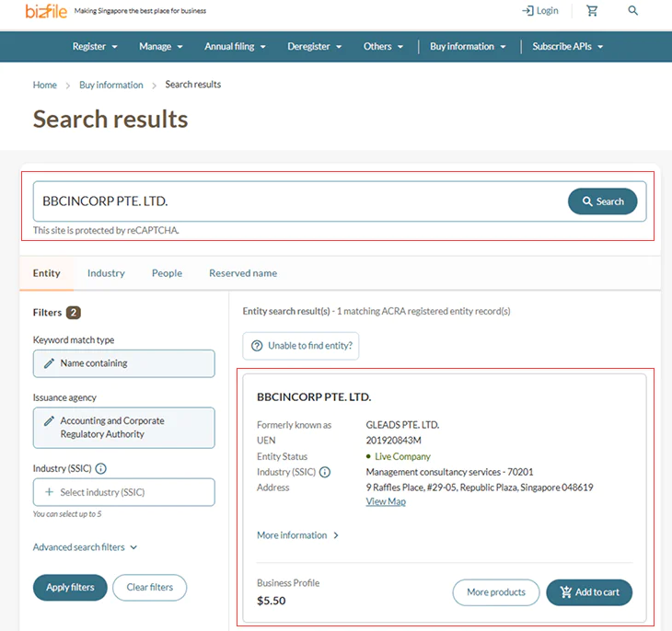
Task: Click the bizfile logo
Action: [46, 11]
